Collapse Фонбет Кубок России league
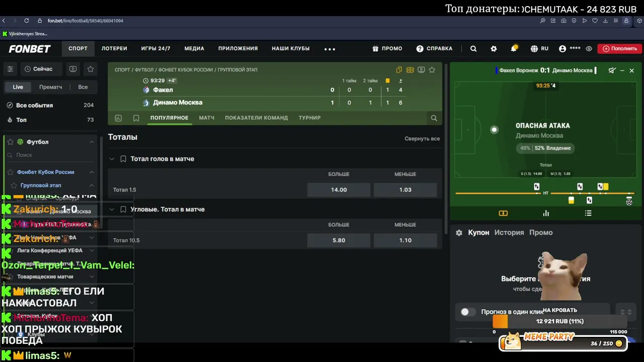This screenshot has width=644, height=362. (x=92, y=172)
